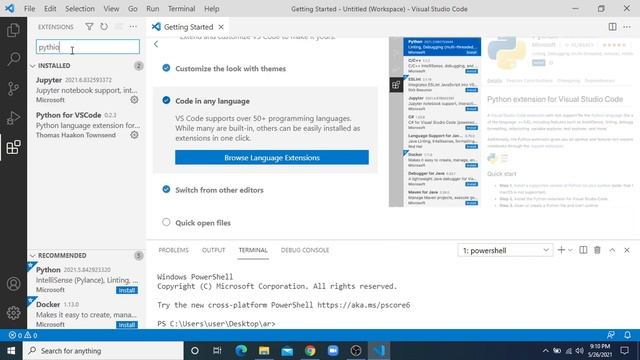Open the Python for VSCode extension entry
The image size is (640, 360).
coord(86,124)
